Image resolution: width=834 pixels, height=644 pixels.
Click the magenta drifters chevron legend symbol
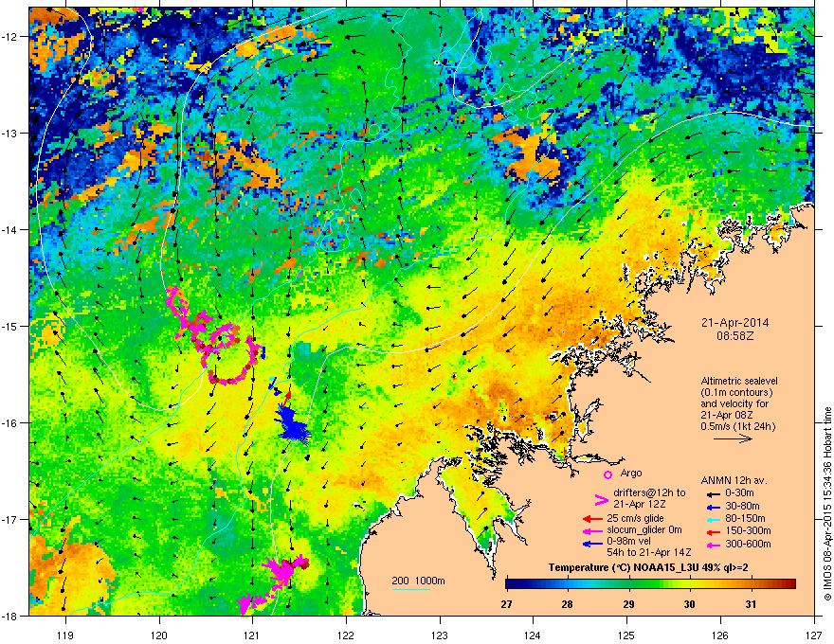(x=601, y=499)
